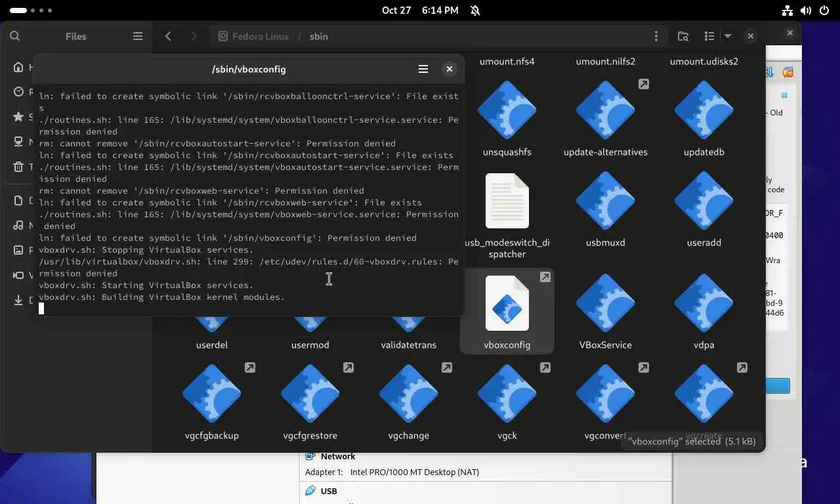This screenshot has width=840, height=504.
Task: Open the view options dropdown arrow
Action: (x=727, y=36)
